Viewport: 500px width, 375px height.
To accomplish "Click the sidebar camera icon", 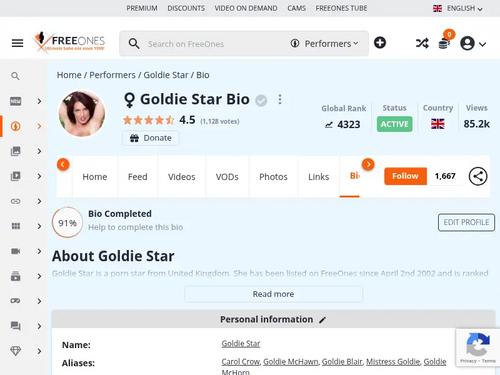I will click(x=15, y=251).
